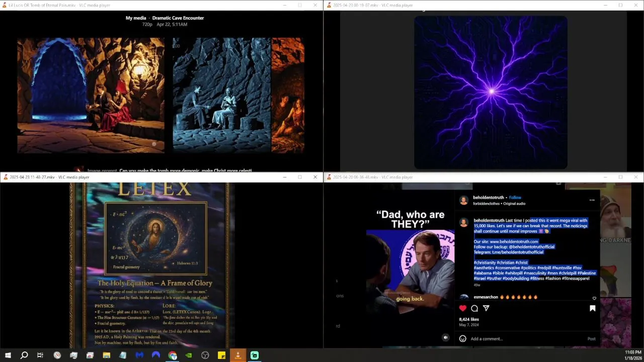Open the blue stone cave thumbnail
Image resolution: width=644 pixels, height=362 pixels.
coord(222,96)
